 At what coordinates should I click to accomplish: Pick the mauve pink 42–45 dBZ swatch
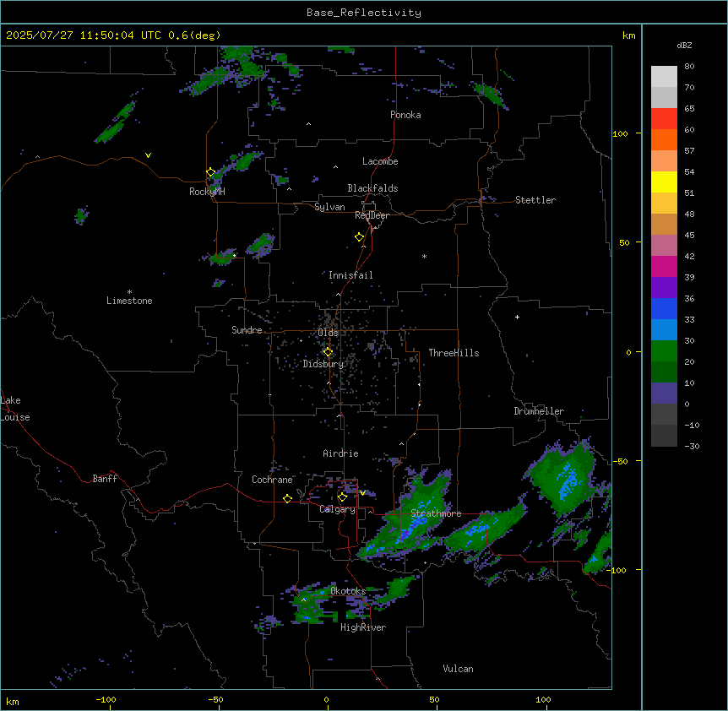(x=664, y=245)
